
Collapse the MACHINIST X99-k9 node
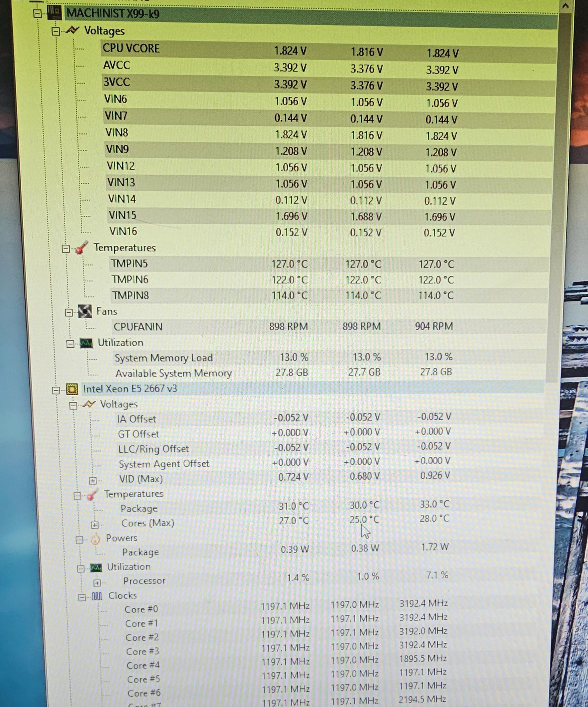37,13
